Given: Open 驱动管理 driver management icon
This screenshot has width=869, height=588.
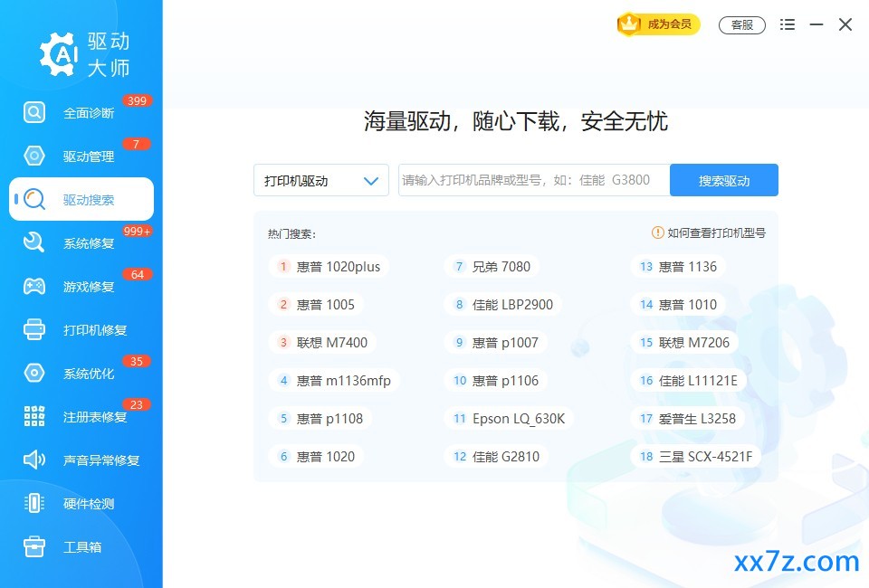Looking at the screenshot, I should pos(33,156).
